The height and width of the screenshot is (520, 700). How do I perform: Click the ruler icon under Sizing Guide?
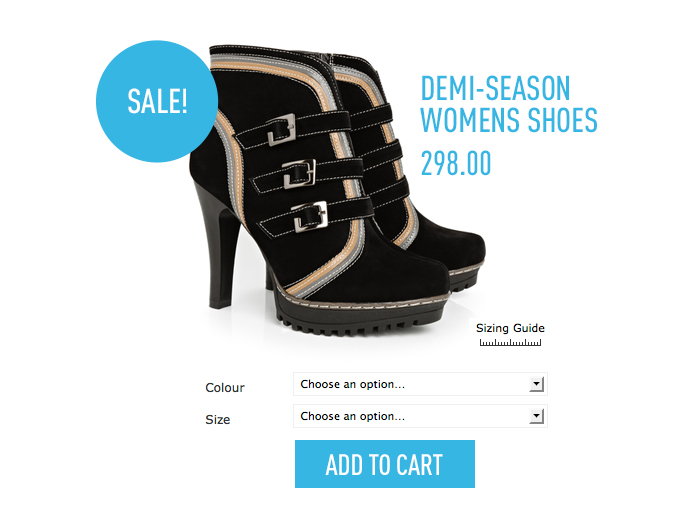510,342
